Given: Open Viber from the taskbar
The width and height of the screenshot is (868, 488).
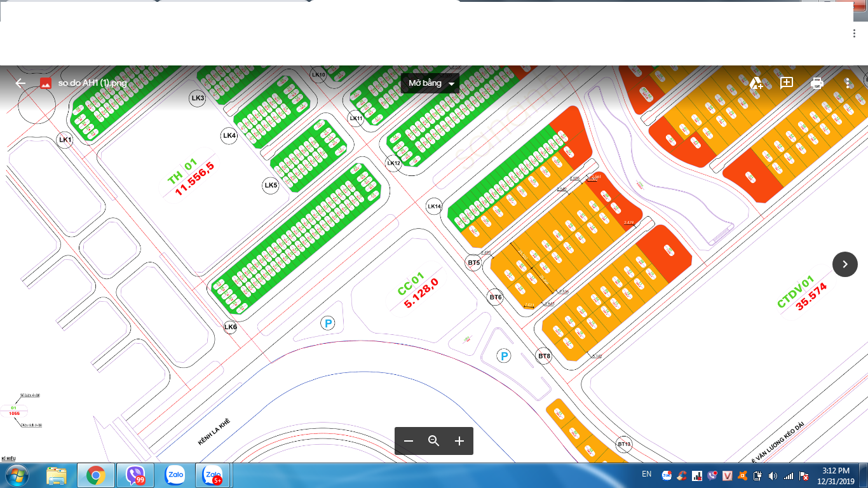Looking at the screenshot, I should point(135,475).
